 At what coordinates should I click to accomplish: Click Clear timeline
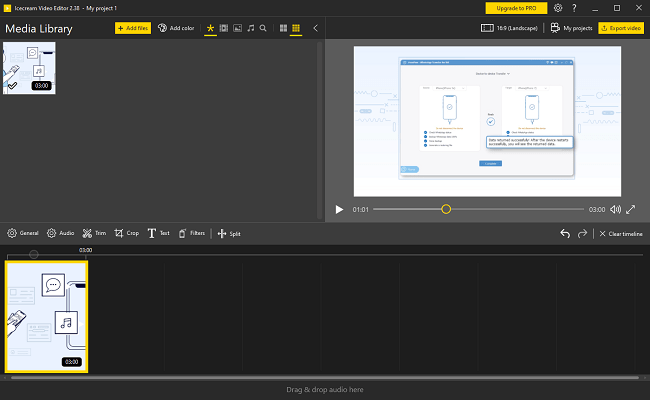click(621, 234)
